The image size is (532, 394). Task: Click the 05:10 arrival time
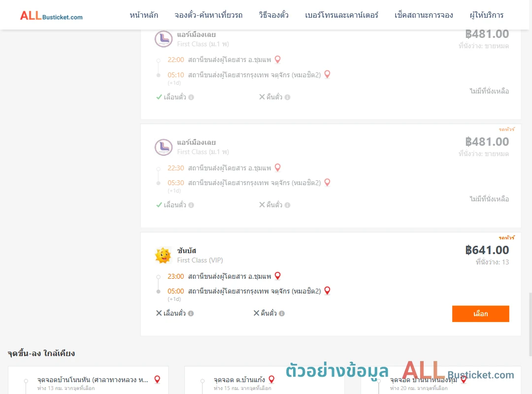176,75
